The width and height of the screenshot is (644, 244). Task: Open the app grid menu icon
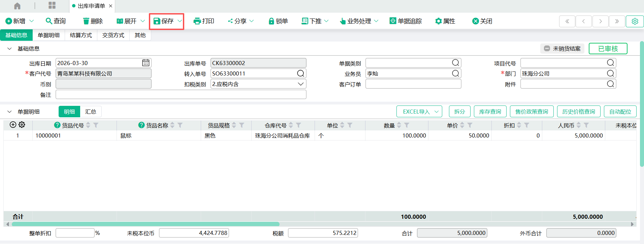52,5
